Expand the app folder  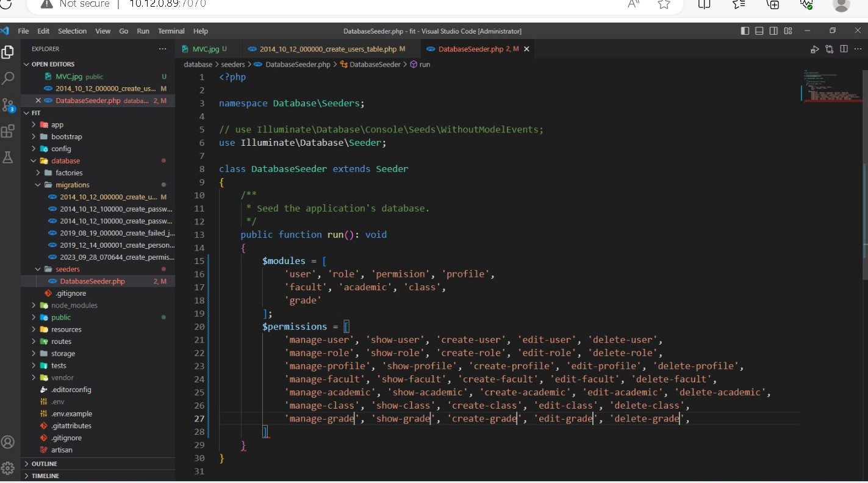(x=57, y=124)
